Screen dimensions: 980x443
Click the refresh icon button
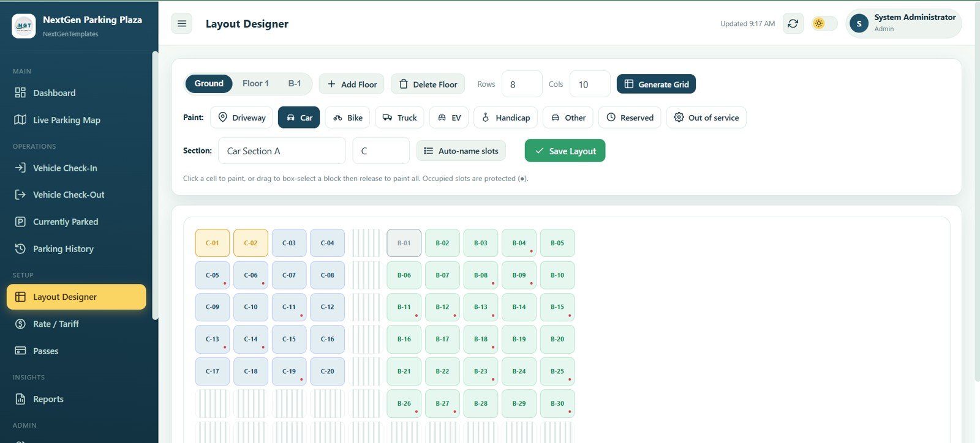pos(793,23)
